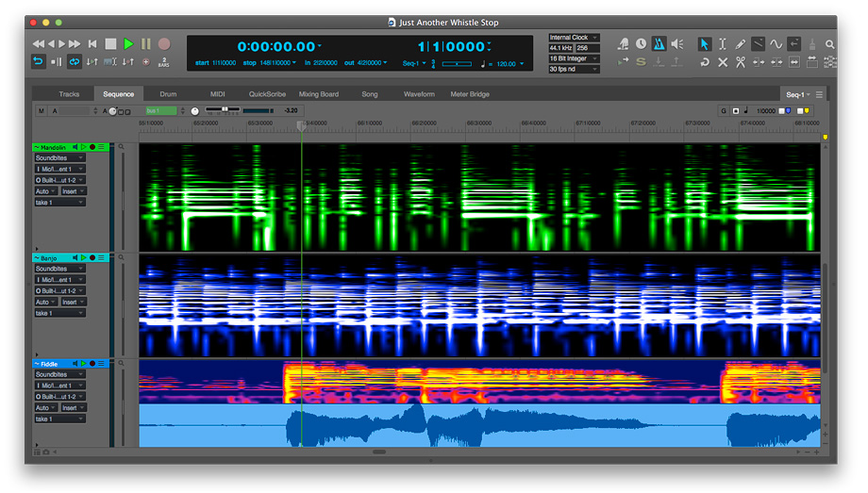Open the Mixing Board tab
Viewport: 868px width, 493px height.
[x=319, y=94]
